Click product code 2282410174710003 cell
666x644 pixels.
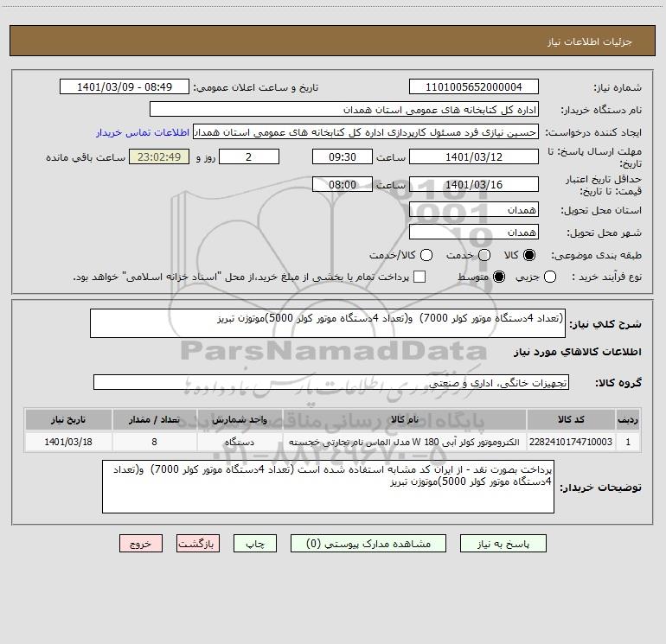pyautogui.click(x=571, y=442)
